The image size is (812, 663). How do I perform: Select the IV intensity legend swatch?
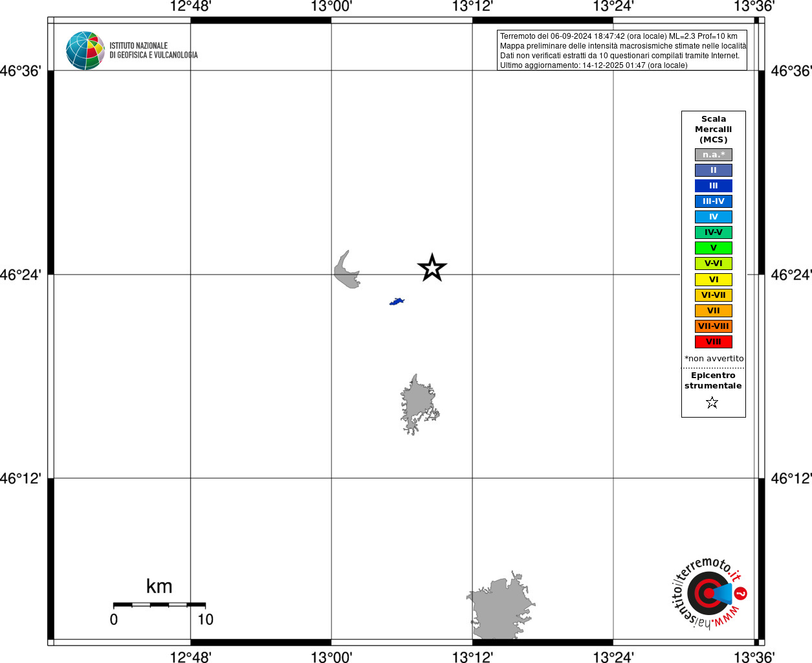click(x=714, y=217)
